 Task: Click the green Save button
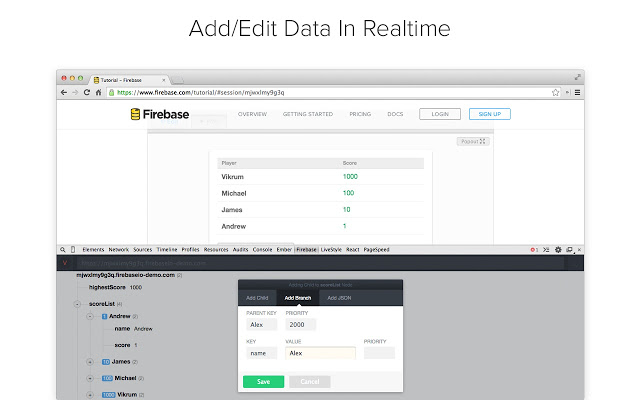tap(264, 382)
